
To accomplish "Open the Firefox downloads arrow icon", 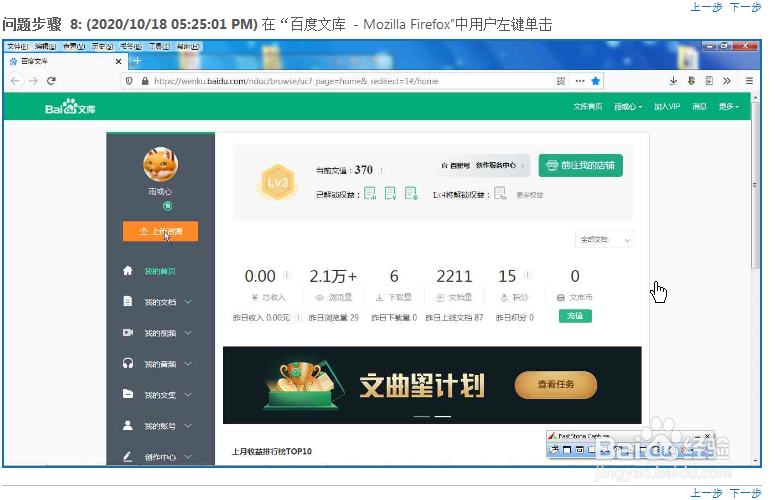I will pyautogui.click(x=673, y=81).
